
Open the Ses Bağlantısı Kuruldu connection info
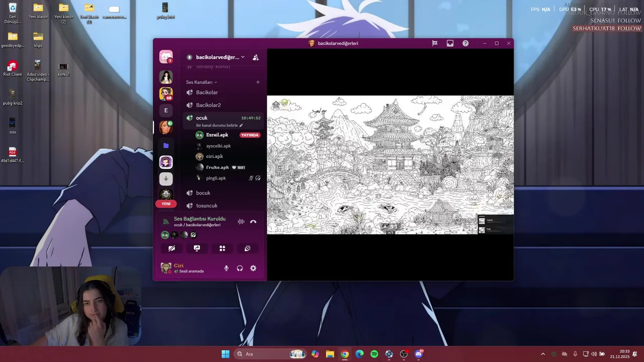point(199,219)
